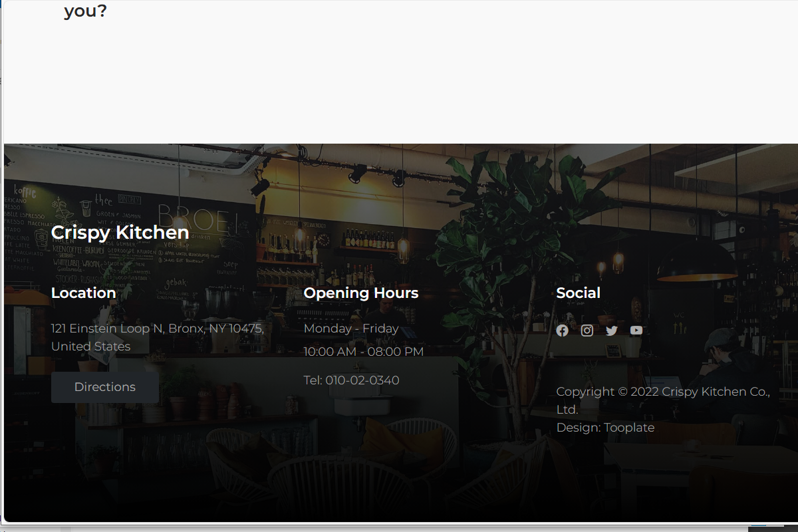Click the Tel: 010-02-0340 phone number

(x=352, y=380)
